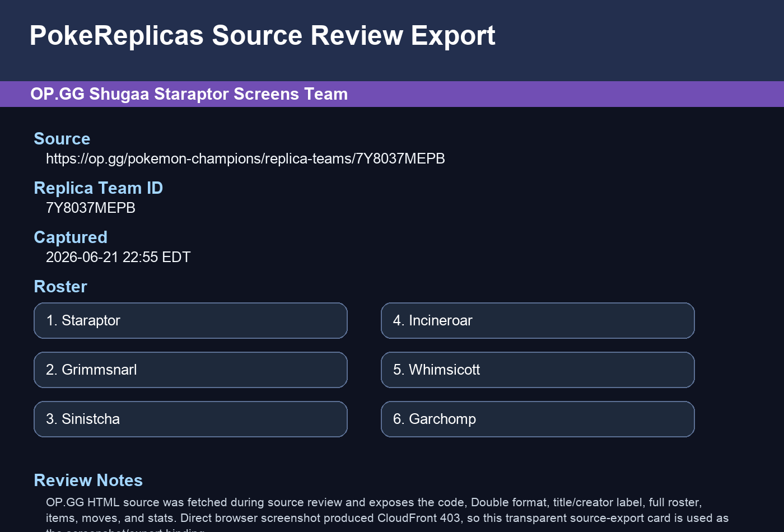This screenshot has height=532, width=784.
Task: Click the Replica Team ID heading
Action: 99,188
